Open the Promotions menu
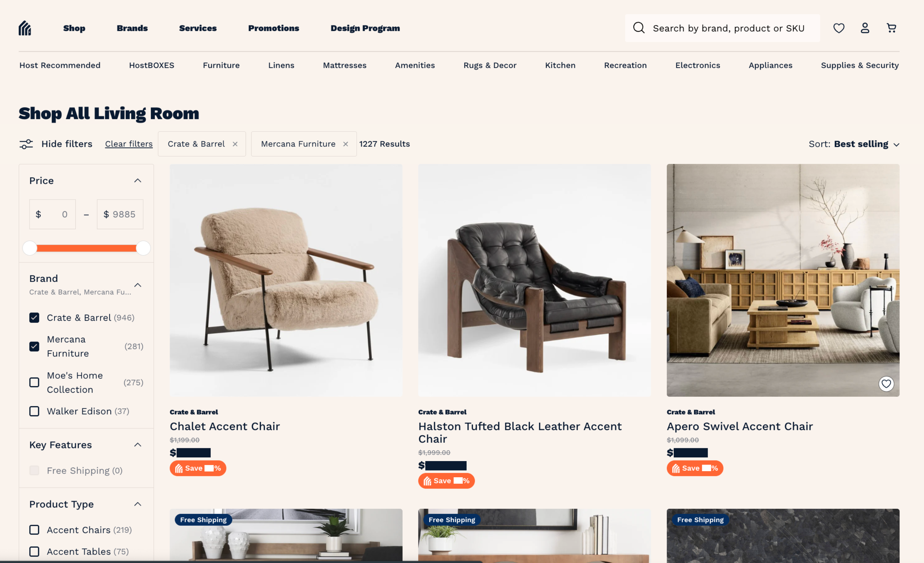This screenshot has height=563, width=924. click(273, 28)
